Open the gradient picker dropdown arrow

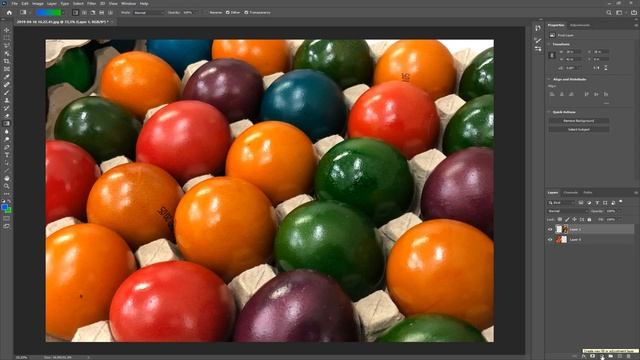[x=64, y=13]
